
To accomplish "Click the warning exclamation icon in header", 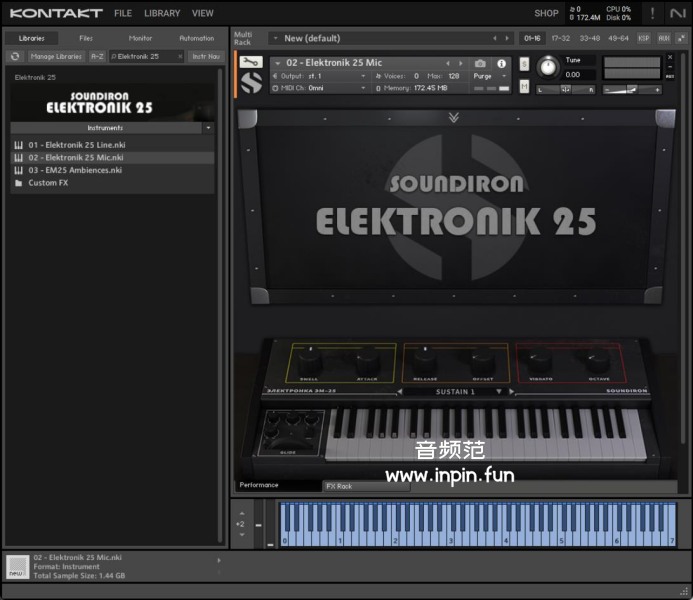I will click(x=652, y=13).
